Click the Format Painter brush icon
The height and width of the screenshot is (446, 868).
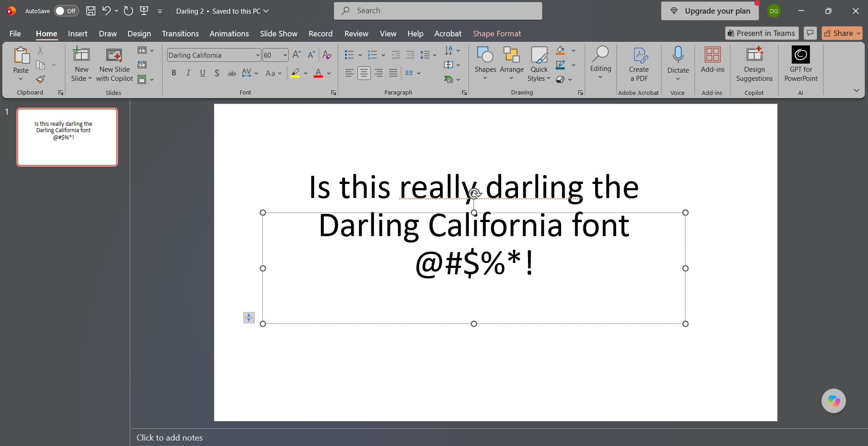[x=41, y=79]
